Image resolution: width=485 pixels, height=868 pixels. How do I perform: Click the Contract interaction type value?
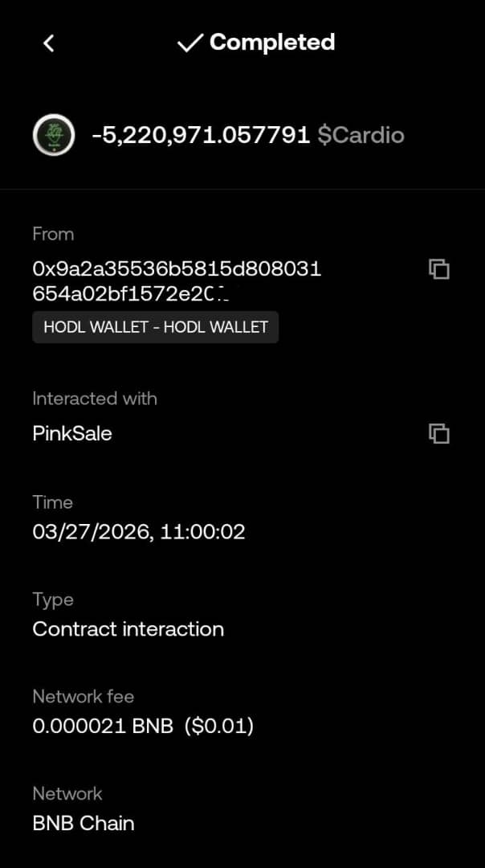(128, 628)
